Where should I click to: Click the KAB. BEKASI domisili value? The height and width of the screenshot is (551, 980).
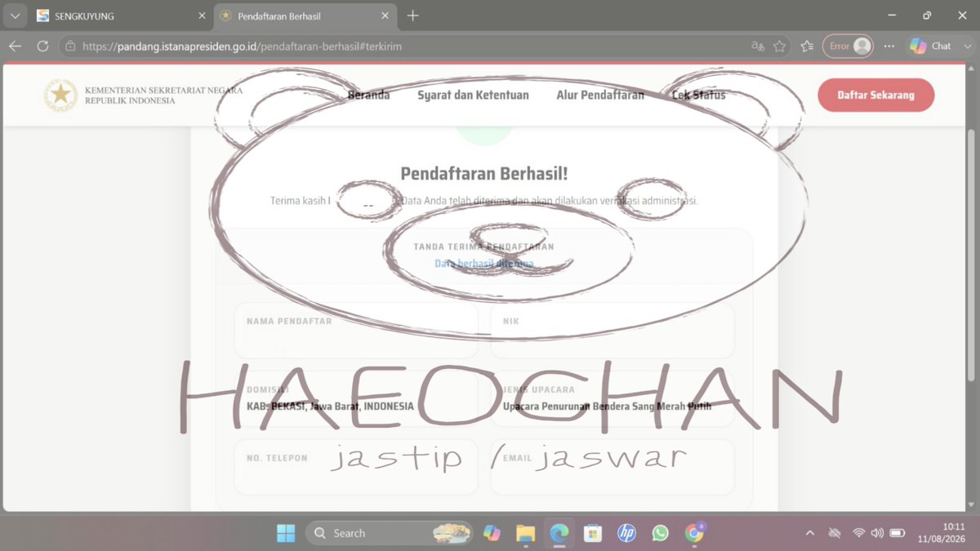click(330, 406)
